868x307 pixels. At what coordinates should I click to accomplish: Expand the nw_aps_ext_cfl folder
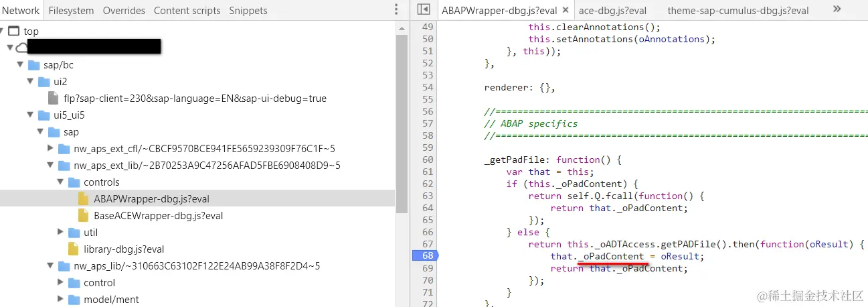tap(51, 149)
